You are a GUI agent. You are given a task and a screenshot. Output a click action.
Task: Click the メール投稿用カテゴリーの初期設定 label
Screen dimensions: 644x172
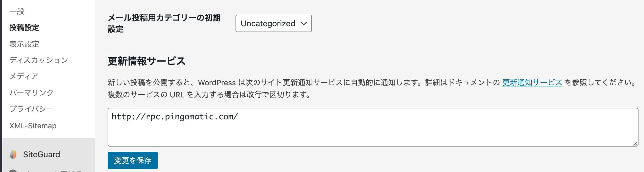coord(164,23)
